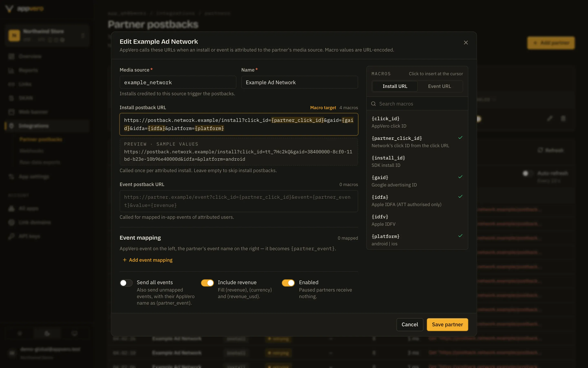Toggle Auto-refresh on the background page
Screen dimensions: 588x368
coord(528,173)
